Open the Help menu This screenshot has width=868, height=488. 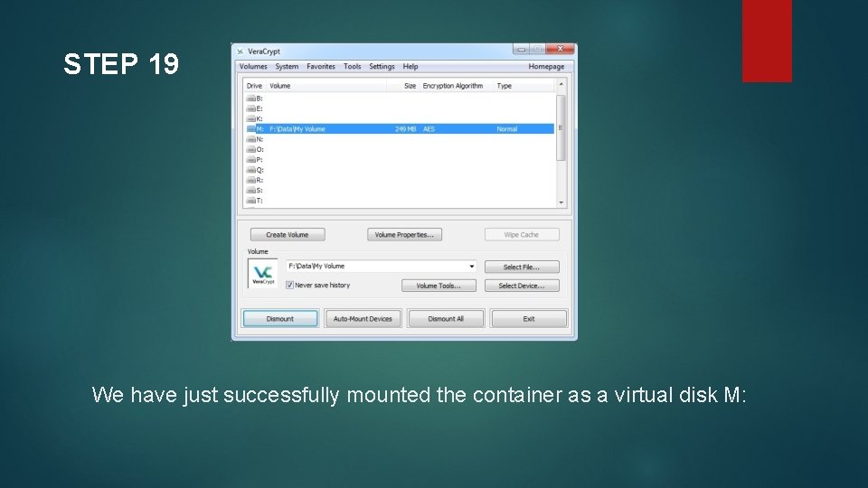pyautogui.click(x=410, y=66)
